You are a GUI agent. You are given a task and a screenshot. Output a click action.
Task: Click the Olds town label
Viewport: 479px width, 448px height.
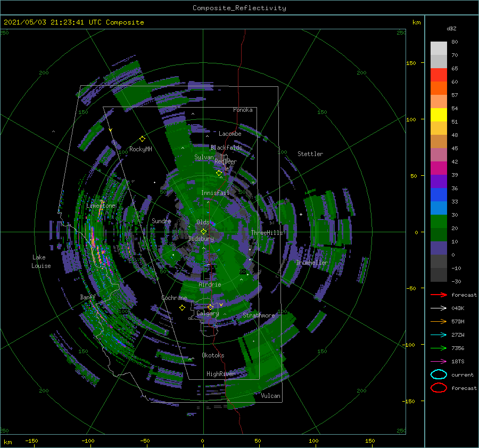coord(203,222)
